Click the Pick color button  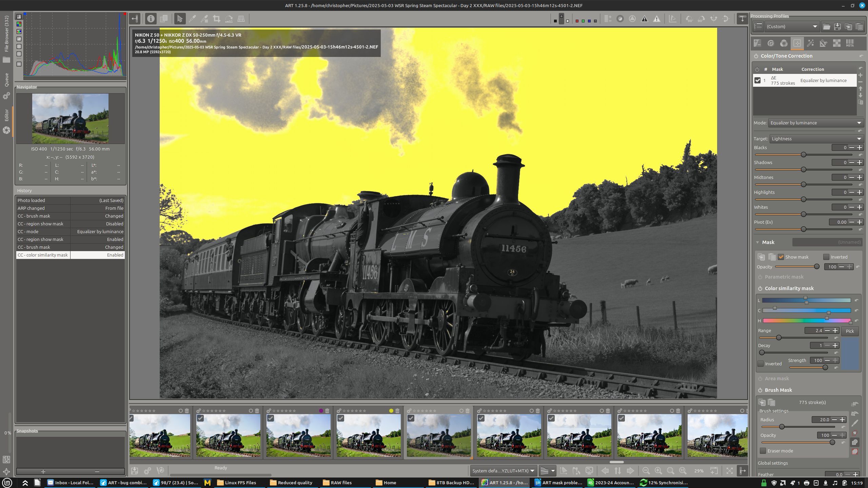coord(850,331)
